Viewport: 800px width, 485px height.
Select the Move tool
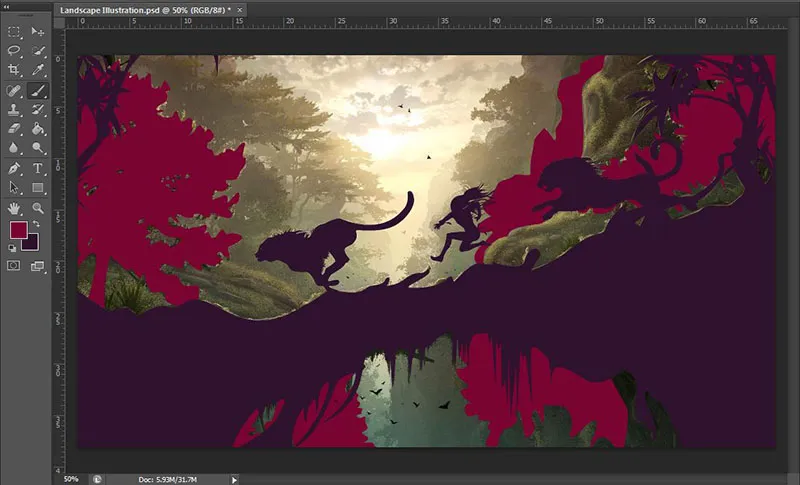click(x=38, y=31)
